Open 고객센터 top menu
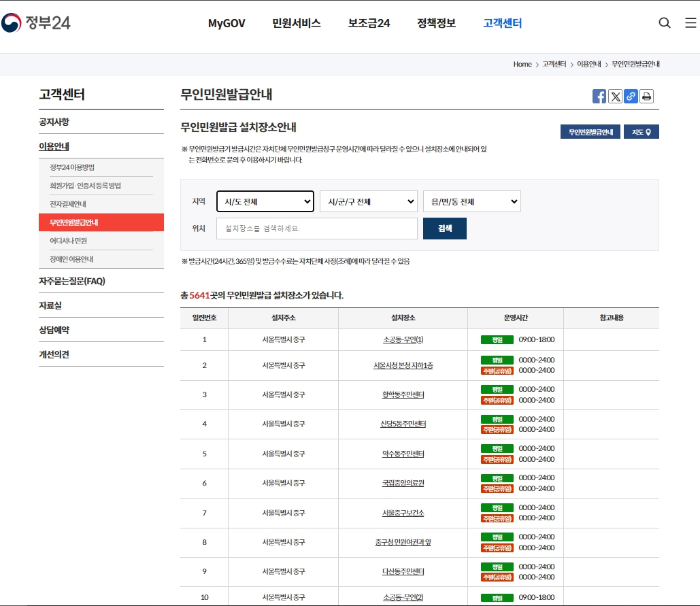 502,23
